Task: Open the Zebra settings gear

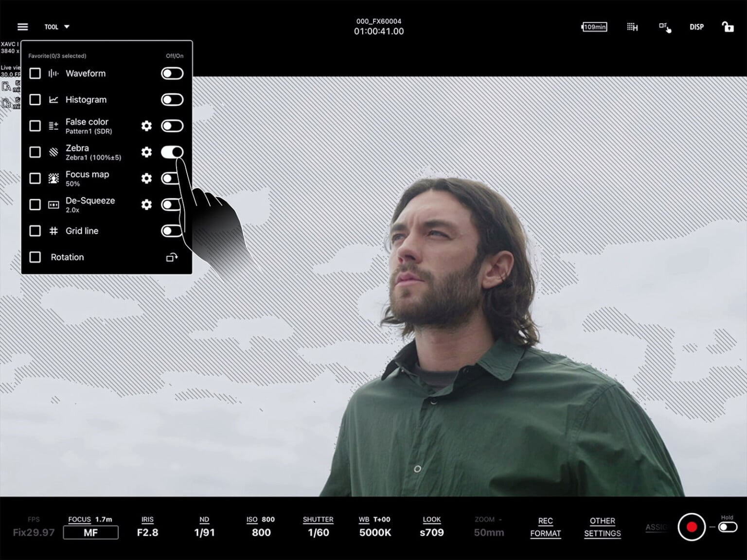Action: click(x=146, y=152)
